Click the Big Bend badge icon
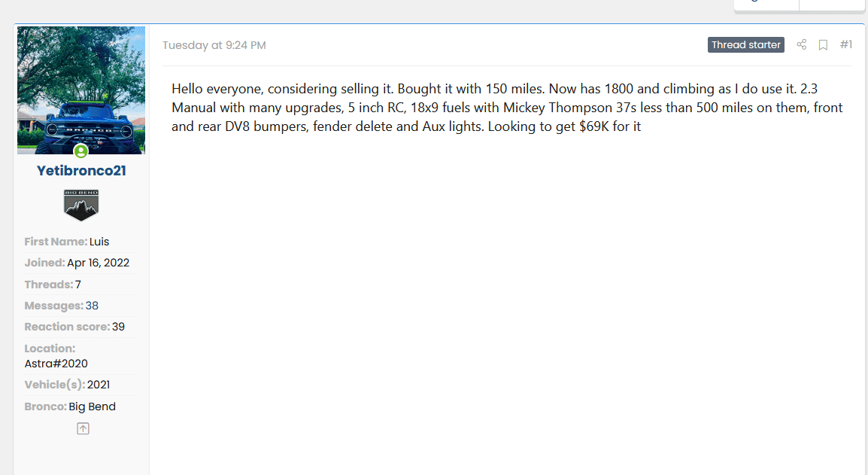868x475 pixels. (80, 205)
